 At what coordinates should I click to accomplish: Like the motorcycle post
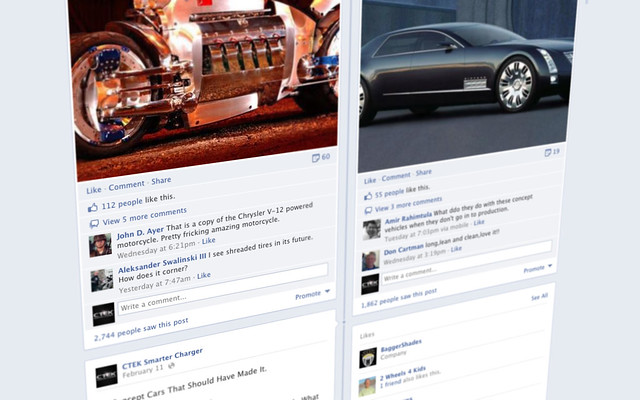coord(93,190)
